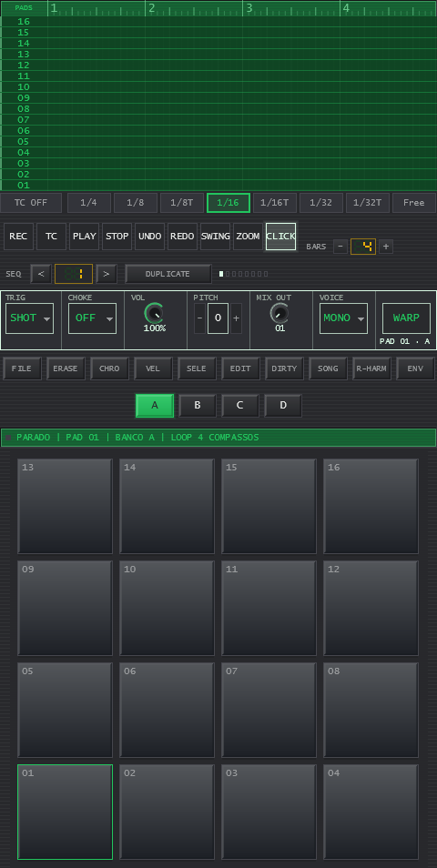Click ZOOM button
Screen dimensions: 437x868
[248, 237]
